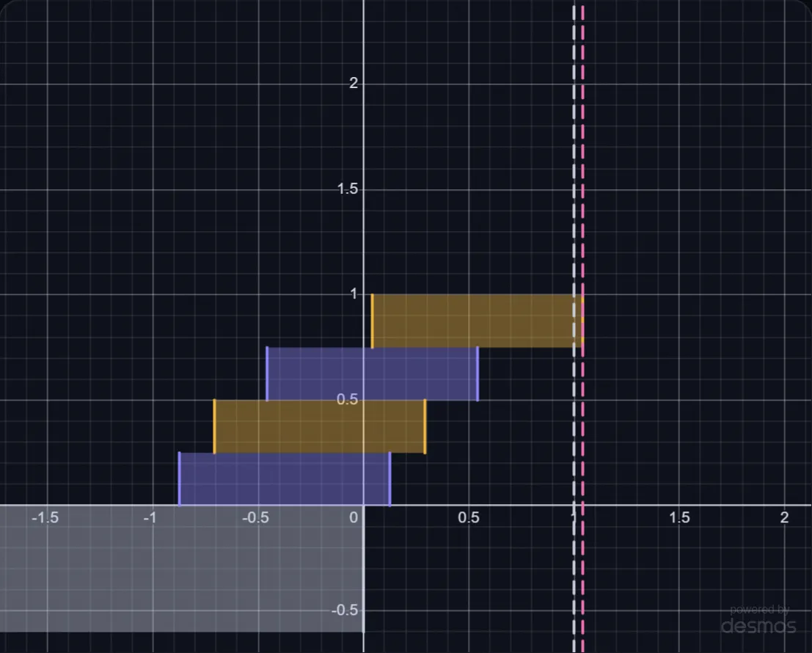Click the x-axis label "-0.5"

255,518
